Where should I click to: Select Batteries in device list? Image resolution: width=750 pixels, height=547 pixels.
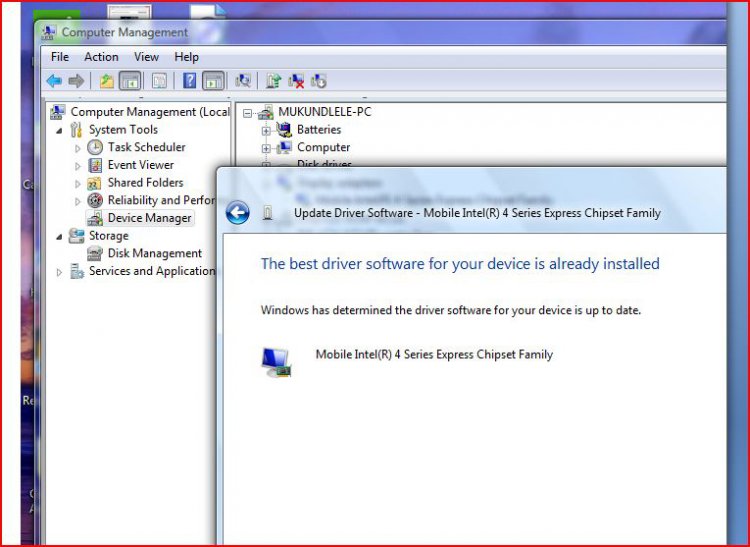point(319,130)
